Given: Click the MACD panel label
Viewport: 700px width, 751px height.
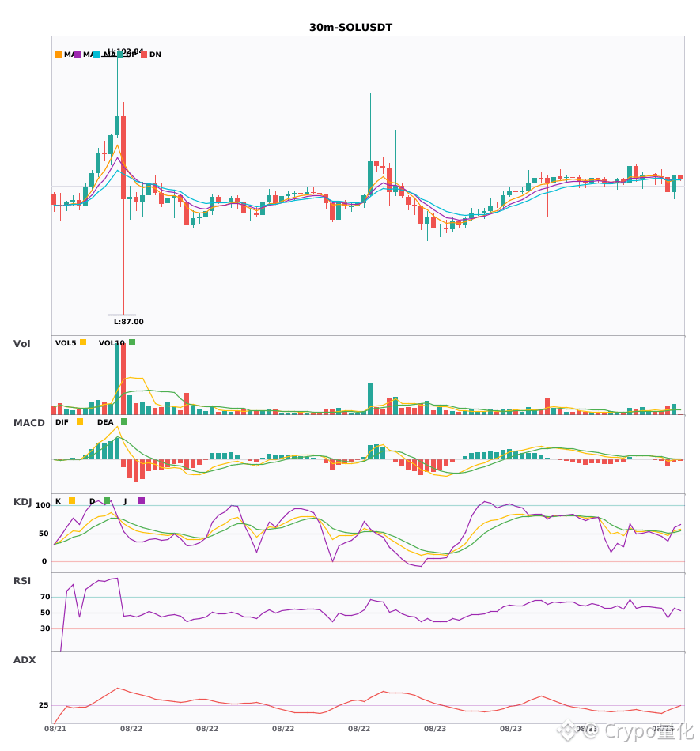Looking at the screenshot, I should coord(28,423).
